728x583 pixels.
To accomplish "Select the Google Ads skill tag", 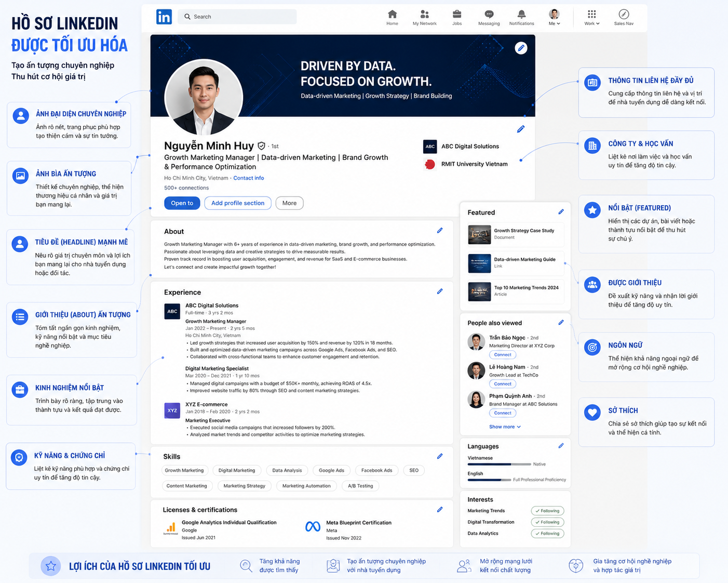I will pyautogui.click(x=331, y=470).
